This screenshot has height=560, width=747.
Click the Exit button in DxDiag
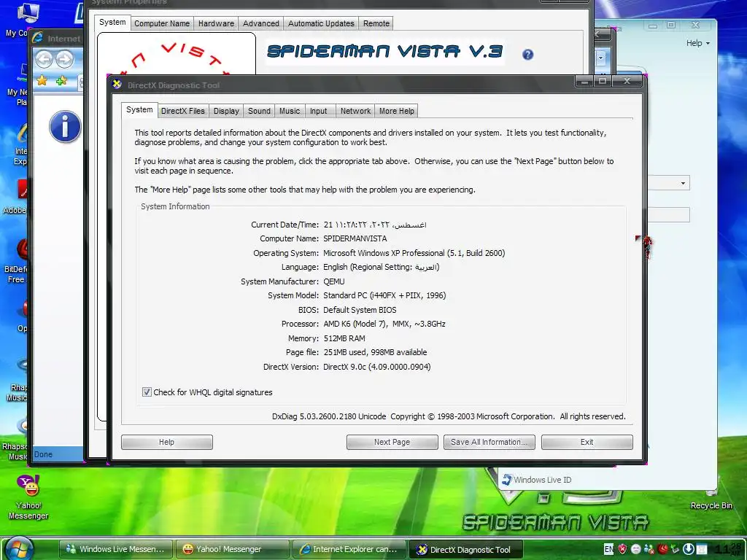pyautogui.click(x=587, y=442)
